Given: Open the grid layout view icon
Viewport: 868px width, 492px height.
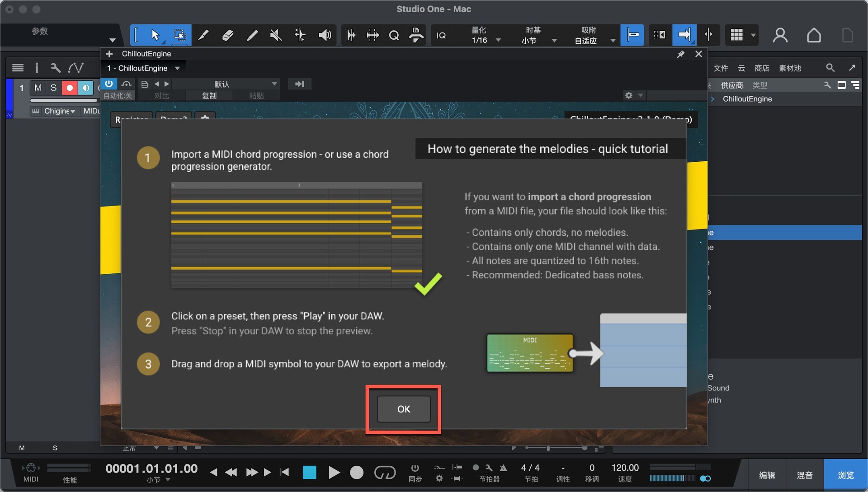Looking at the screenshot, I should tap(736, 35).
